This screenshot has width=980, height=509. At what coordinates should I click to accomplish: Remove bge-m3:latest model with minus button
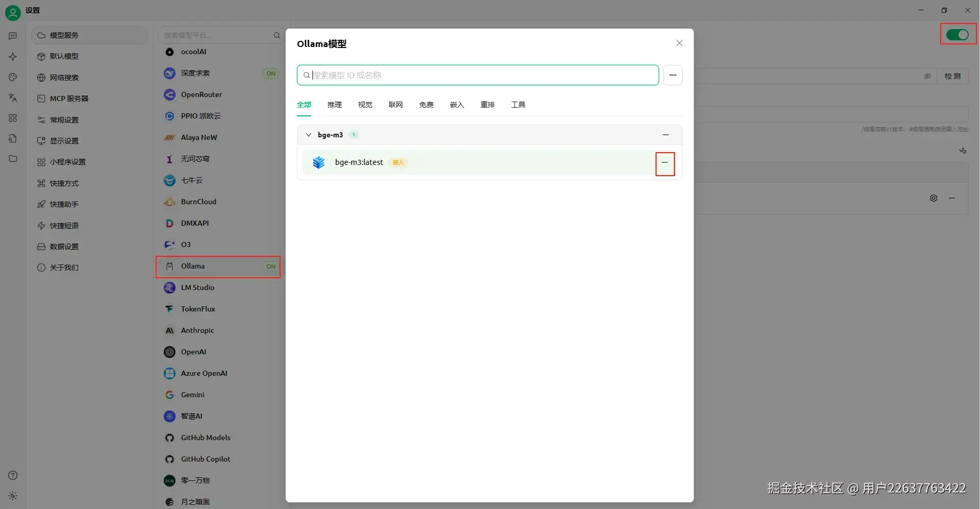click(x=665, y=162)
